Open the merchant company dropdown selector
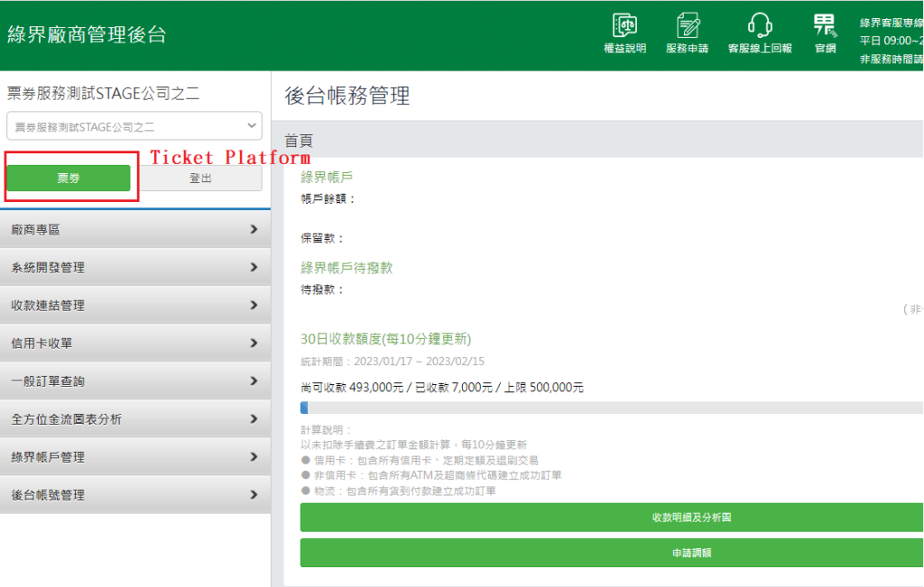Viewport: 924px width, 587px height. pos(134,126)
